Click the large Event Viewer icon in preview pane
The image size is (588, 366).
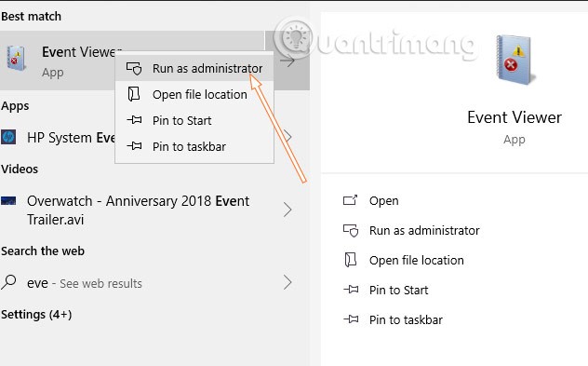[514, 59]
